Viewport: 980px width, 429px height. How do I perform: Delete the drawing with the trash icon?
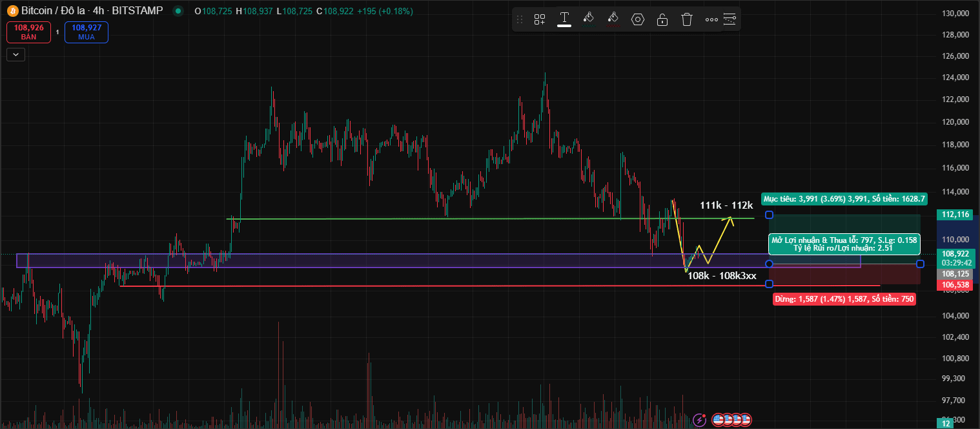pyautogui.click(x=688, y=19)
